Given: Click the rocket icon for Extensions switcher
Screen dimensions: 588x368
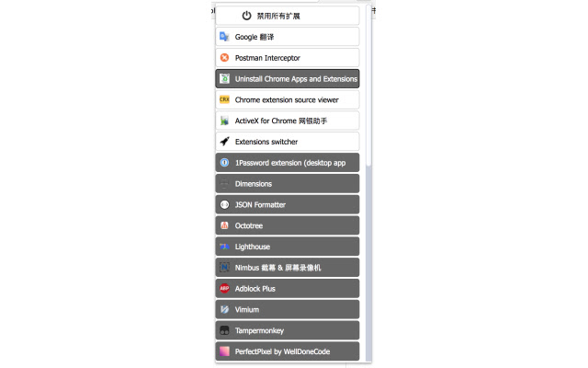Looking at the screenshot, I should tap(224, 142).
